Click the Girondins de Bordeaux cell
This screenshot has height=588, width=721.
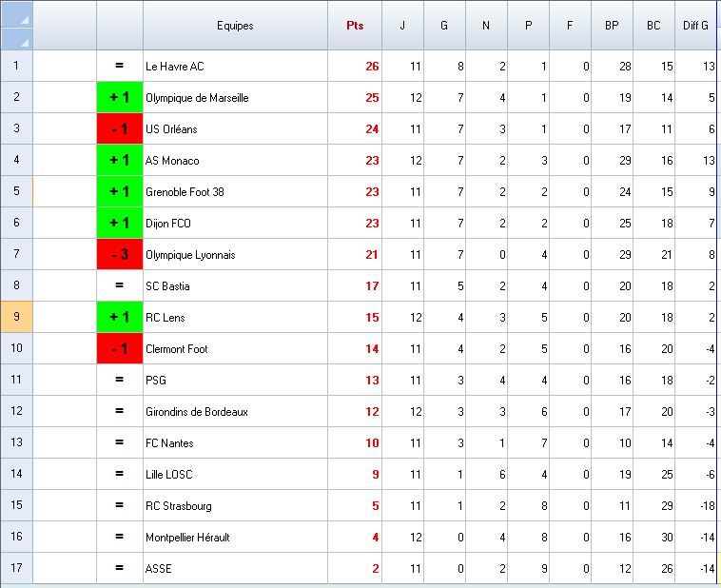235,412
